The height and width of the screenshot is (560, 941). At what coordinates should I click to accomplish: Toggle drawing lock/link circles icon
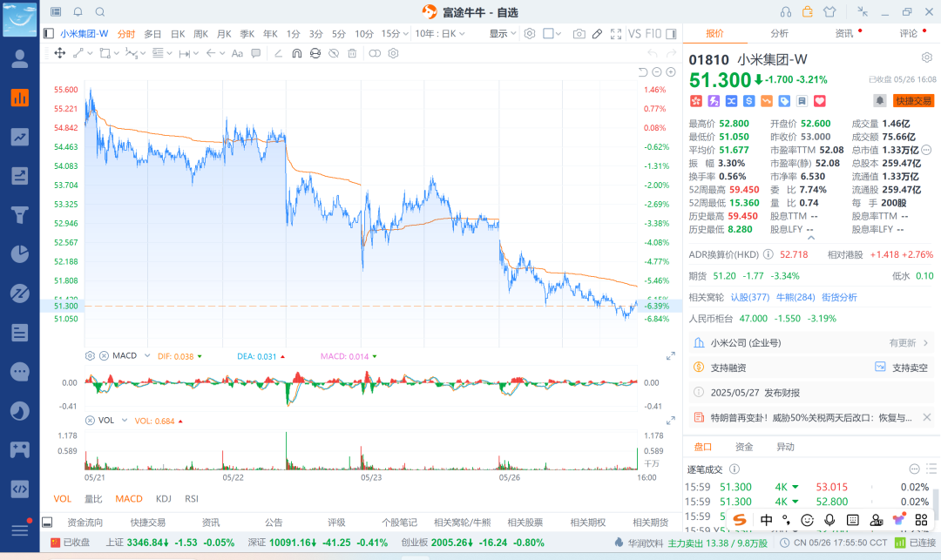(x=375, y=53)
